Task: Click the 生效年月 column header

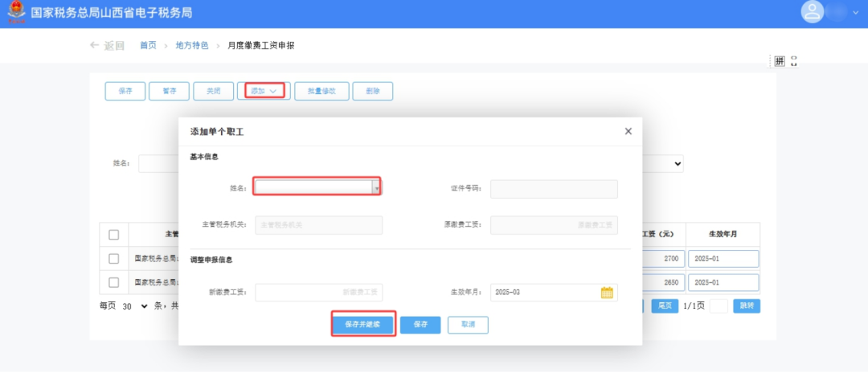Action: point(723,234)
